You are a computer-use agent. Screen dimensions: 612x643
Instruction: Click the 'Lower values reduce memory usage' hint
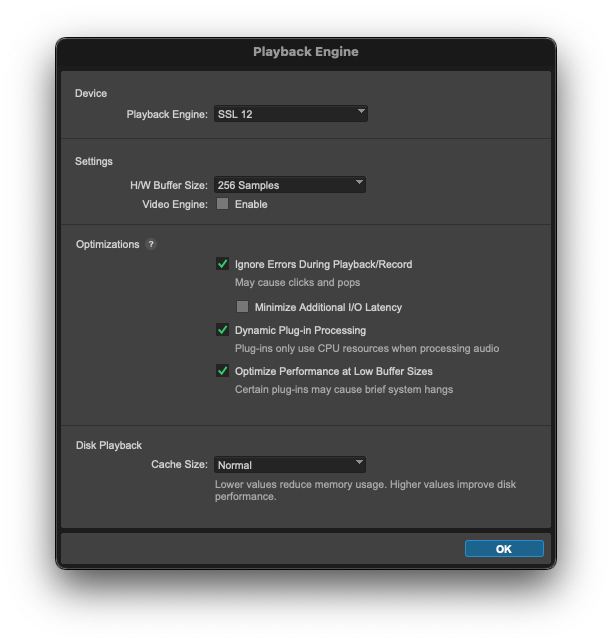tap(365, 490)
